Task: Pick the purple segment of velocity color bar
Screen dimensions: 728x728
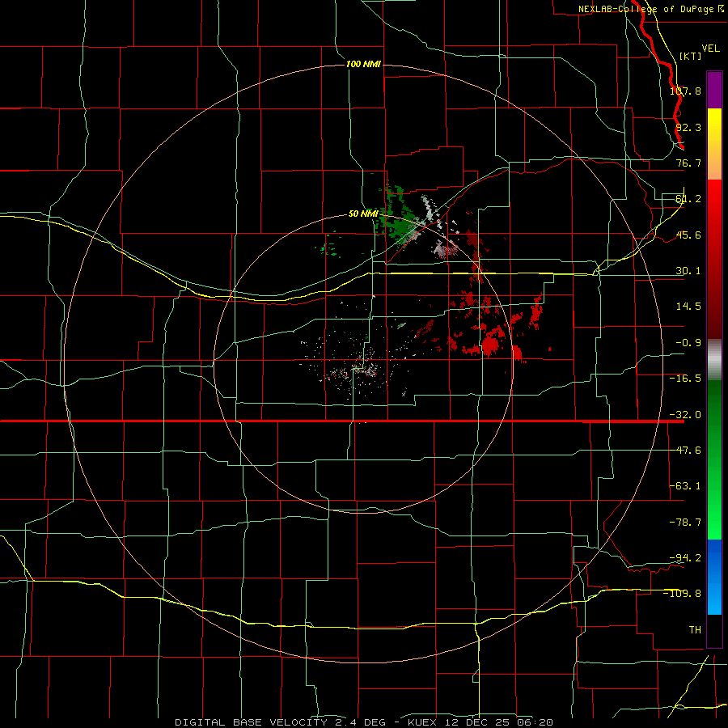Action: (x=714, y=90)
